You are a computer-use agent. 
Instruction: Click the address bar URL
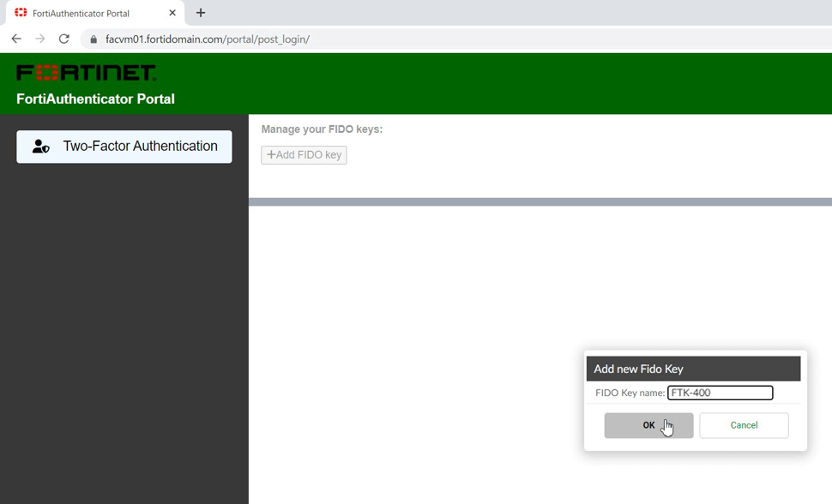(208, 39)
